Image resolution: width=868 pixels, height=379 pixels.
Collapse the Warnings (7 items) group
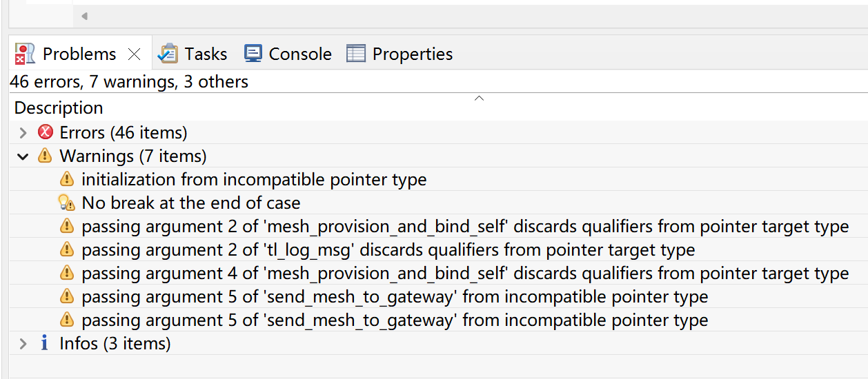[x=23, y=156]
